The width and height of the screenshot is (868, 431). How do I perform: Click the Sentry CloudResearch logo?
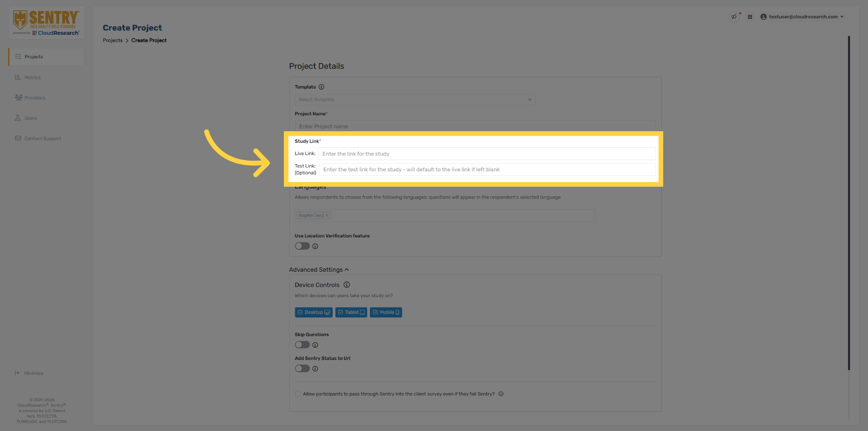[46, 23]
